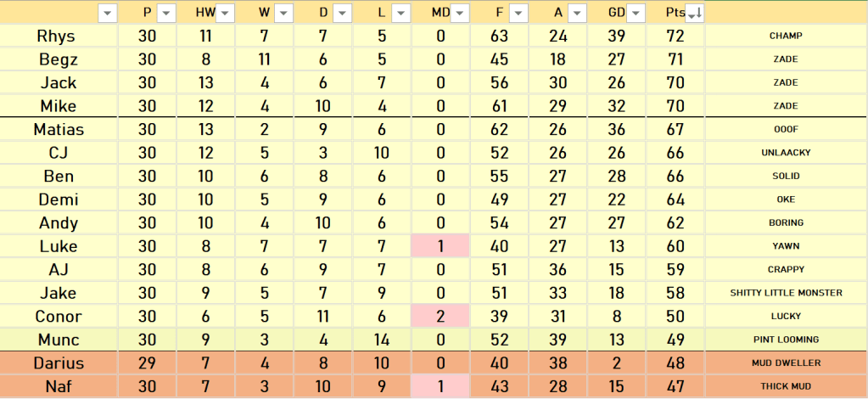
Task: Open the W column filter dropdown
Action: 283,13
